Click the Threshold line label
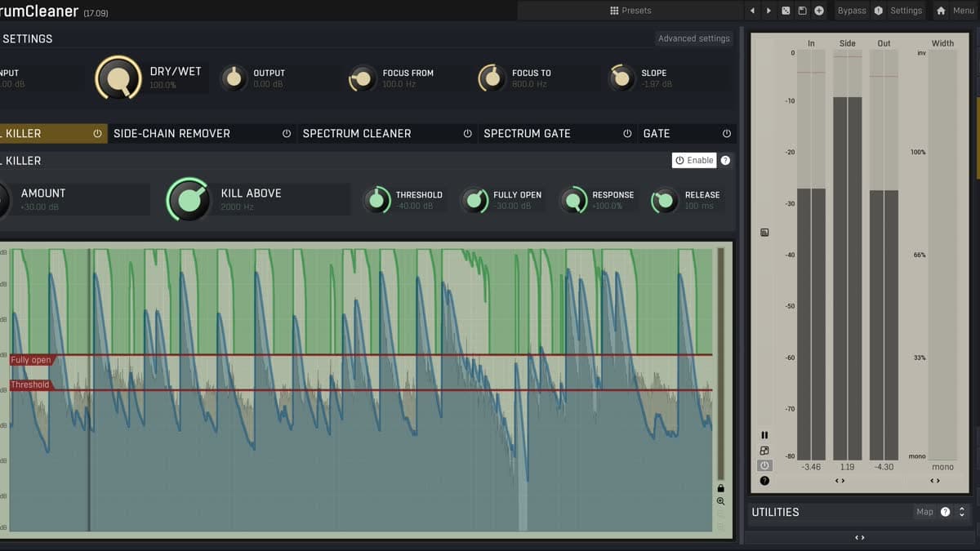This screenshot has width=980, height=551. pyautogui.click(x=30, y=384)
